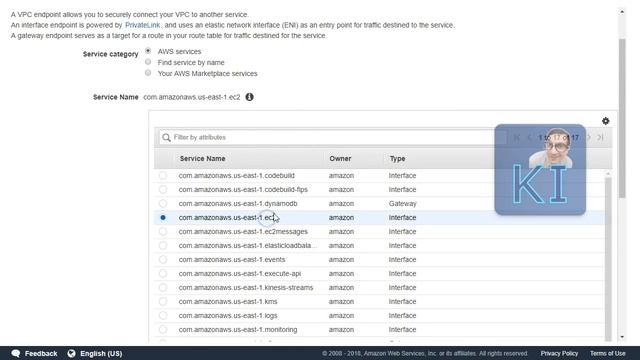Select Your AWS Marketplace services option
The height and width of the screenshot is (360, 640).
(x=148, y=73)
